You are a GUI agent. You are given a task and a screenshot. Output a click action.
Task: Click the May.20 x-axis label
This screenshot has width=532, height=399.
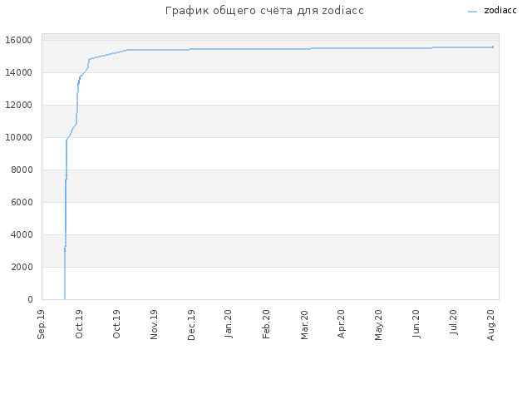tap(379, 325)
